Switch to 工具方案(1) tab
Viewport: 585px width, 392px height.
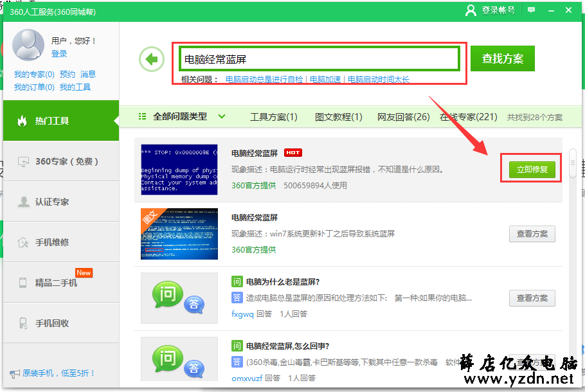click(x=273, y=117)
